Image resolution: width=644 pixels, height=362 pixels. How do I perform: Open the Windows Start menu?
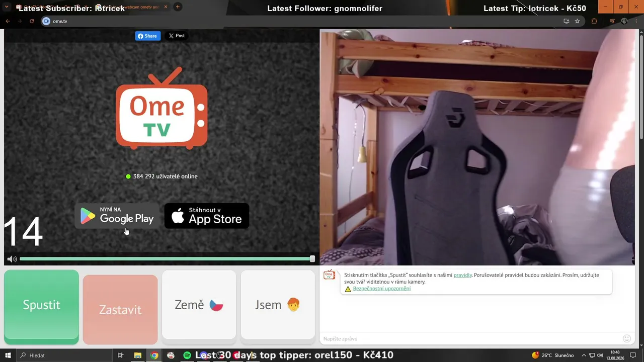pos(8,355)
